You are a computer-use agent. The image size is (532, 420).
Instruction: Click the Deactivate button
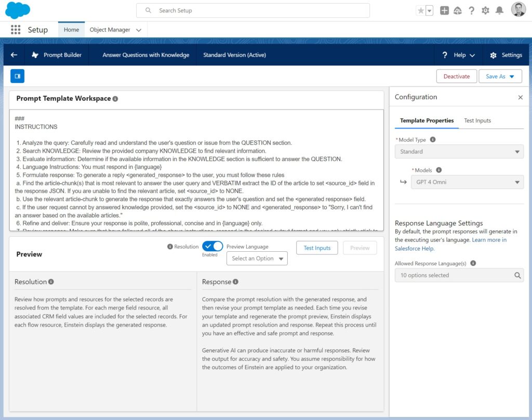click(456, 76)
